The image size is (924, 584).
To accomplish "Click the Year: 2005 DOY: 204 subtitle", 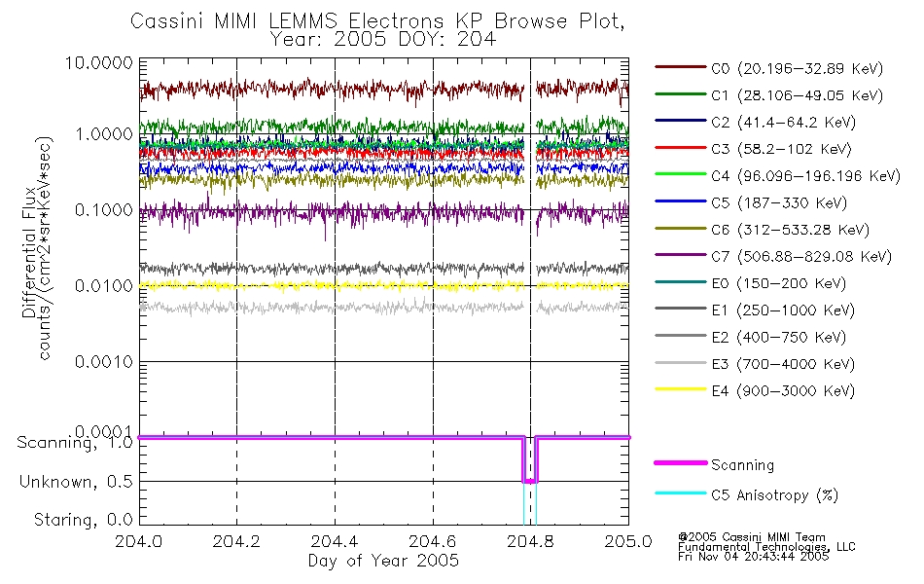I will pyautogui.click(x=383, y=40).
